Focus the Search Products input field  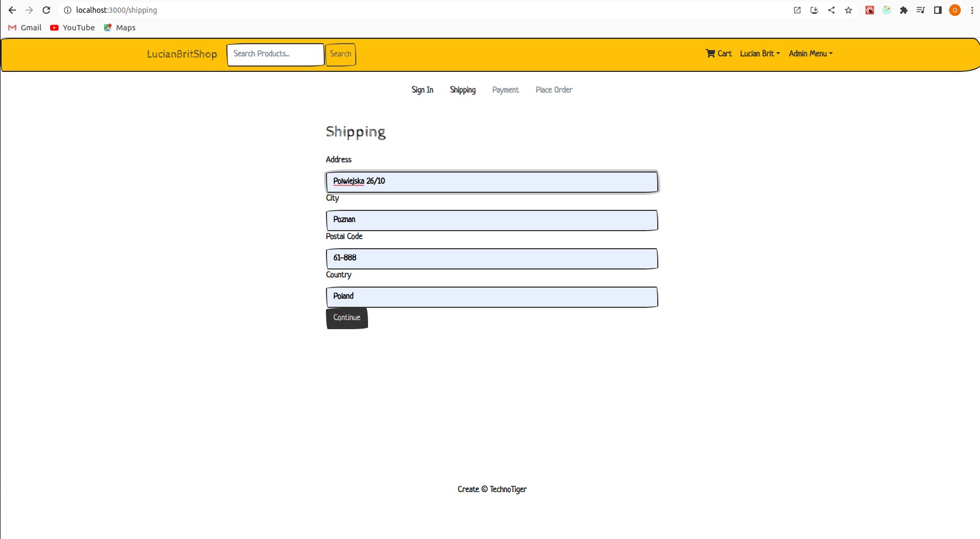coord(275,54)
